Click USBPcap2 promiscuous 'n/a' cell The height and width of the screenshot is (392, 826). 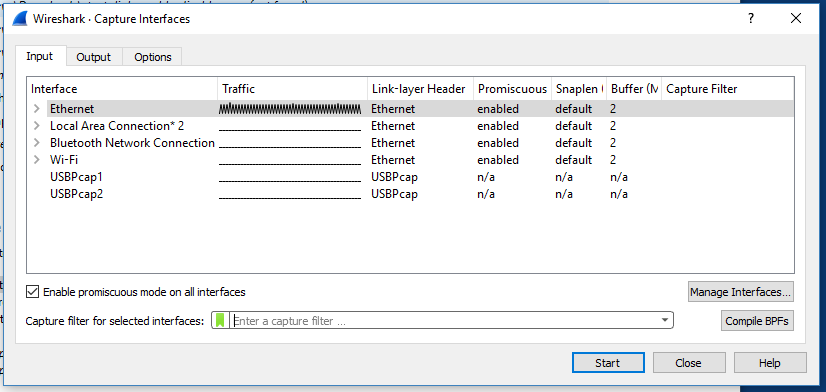coord(486,194)
